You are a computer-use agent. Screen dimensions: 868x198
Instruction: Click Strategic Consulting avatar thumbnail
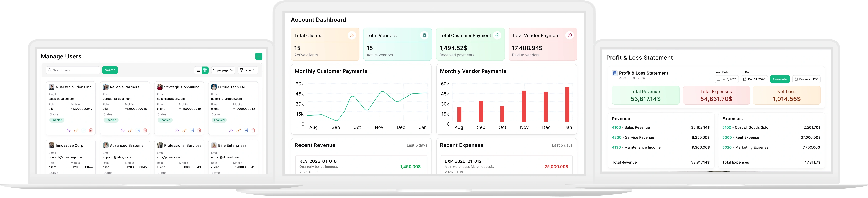coord(160,87)
